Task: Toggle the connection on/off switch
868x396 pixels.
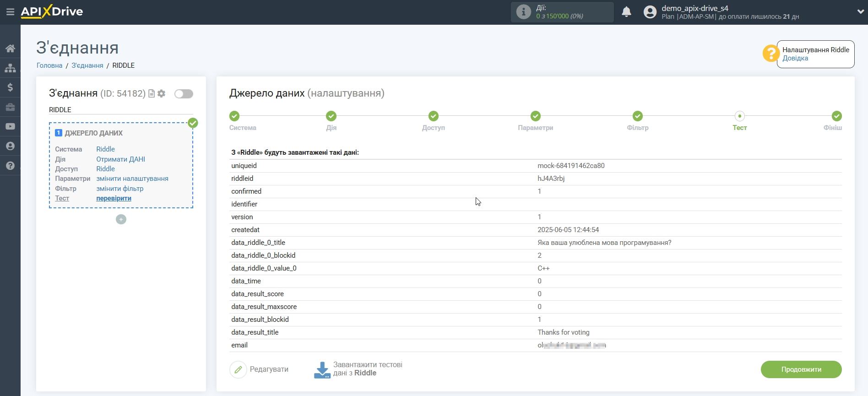Action: coord(184,94)
